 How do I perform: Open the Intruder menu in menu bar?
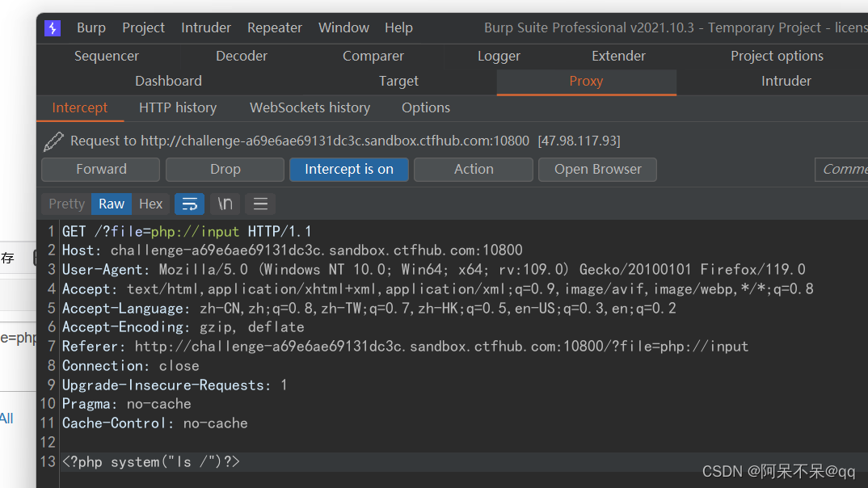206,27
